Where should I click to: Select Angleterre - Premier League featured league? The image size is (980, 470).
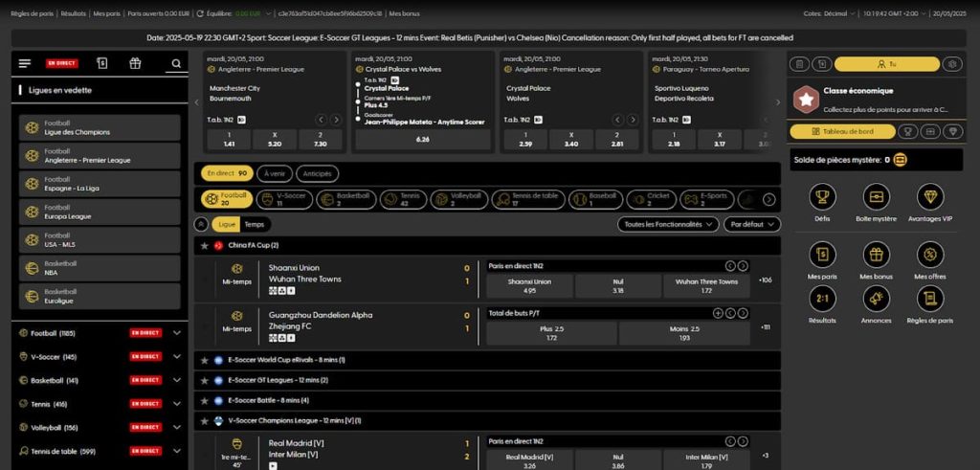[x=100, y=156]
